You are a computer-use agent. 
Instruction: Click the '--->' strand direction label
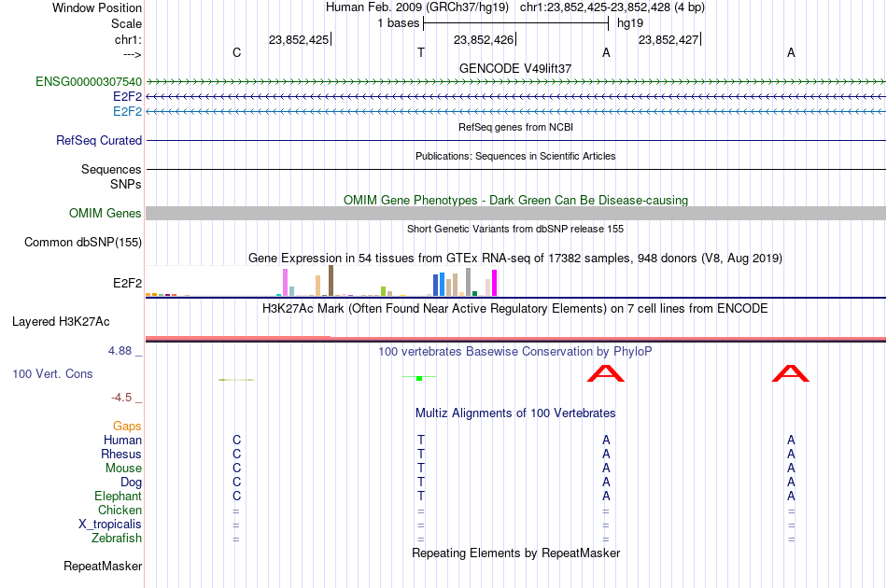(x=133, y=54)
